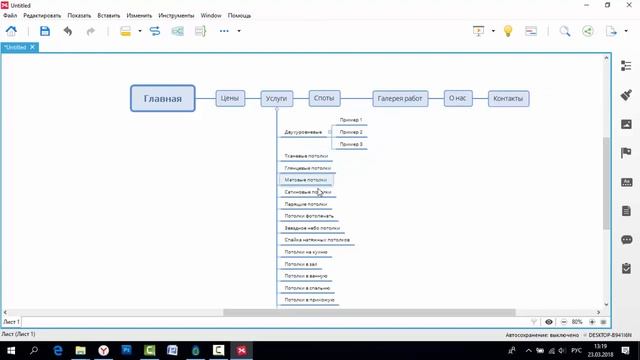Open the export dropdown arrow
The width and height of the screenshot is (640, 360).
[x=626, y=31]
